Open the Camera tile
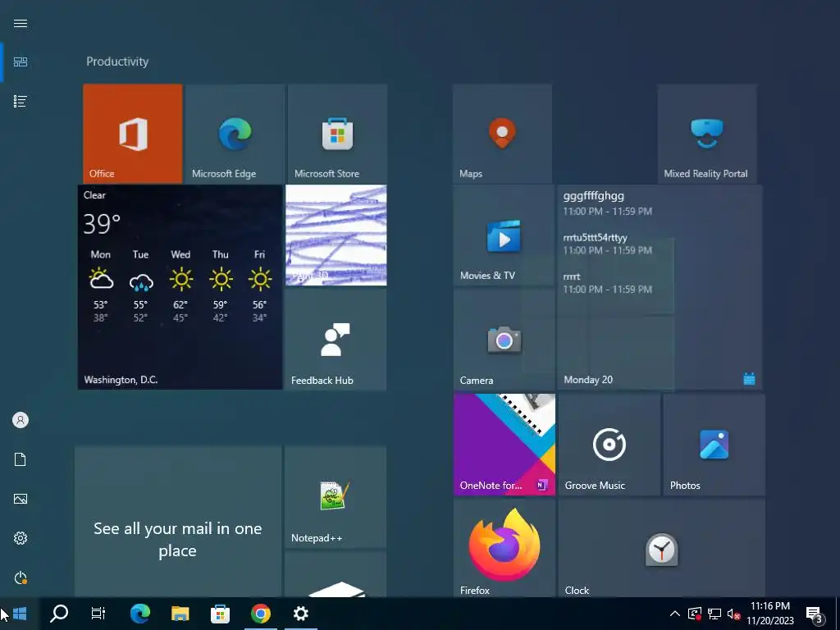 click(x=504, y=339)
